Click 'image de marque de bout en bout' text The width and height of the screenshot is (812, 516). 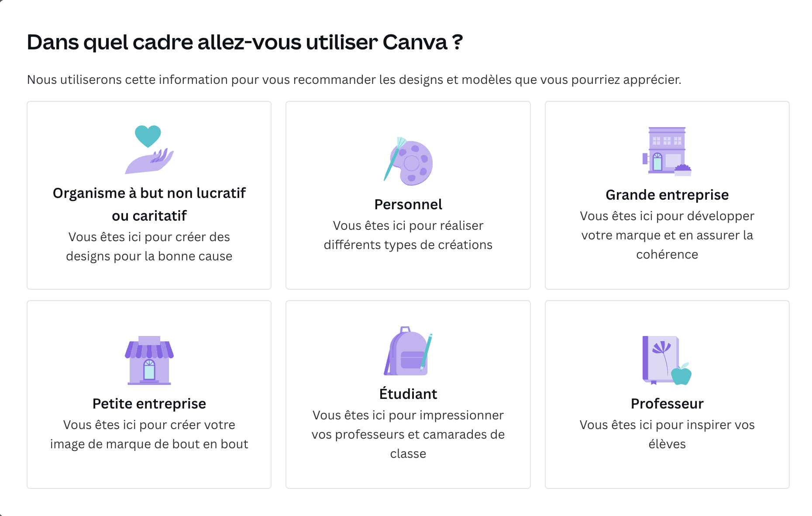click(149, 444)
